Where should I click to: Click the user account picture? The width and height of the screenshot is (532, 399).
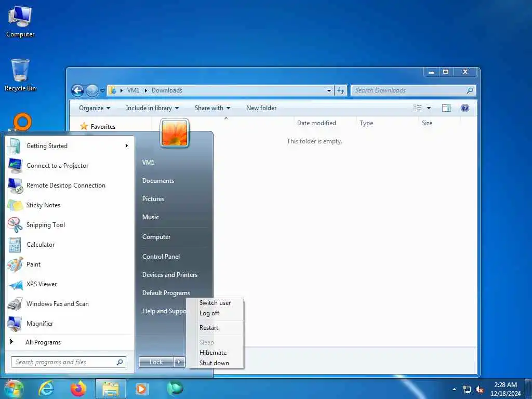[175, 134]
